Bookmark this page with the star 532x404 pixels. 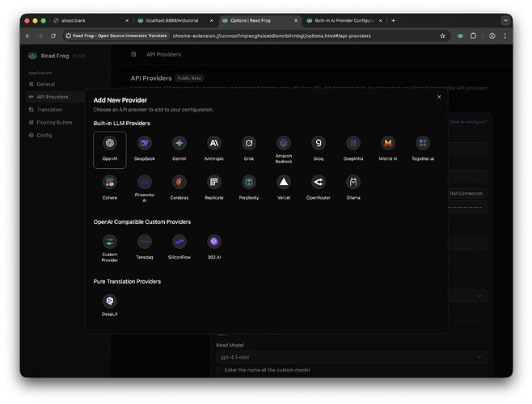click(442, 36)
